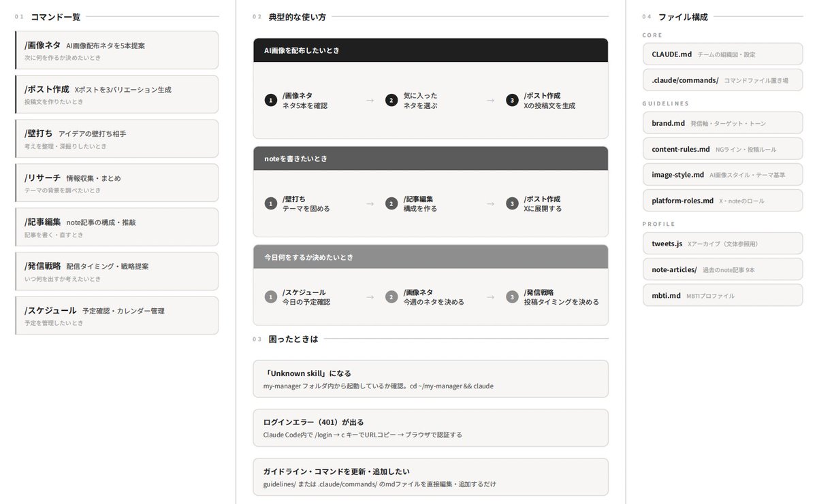Choose the /リサーチ command card
This screenshot has height=504, width=817.
pos(117,182)
